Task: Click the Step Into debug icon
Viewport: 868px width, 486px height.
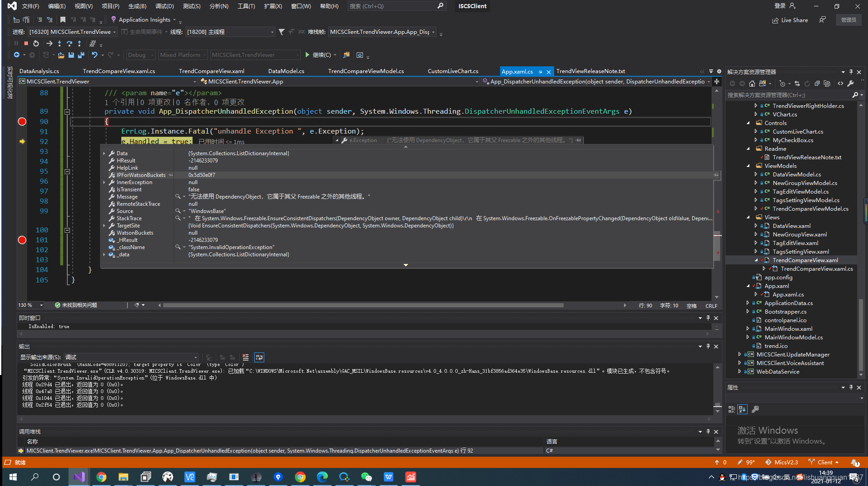Action: tap(60, 43)
